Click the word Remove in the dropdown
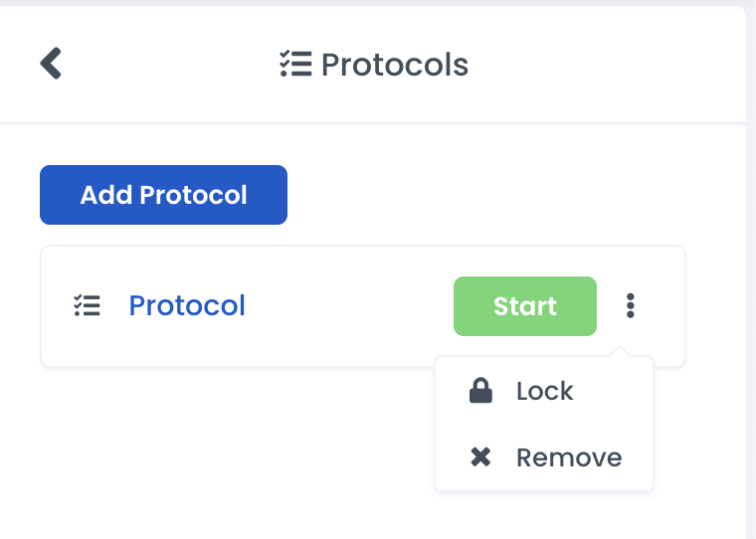The image size is (756, 539). [x=569, y=457]
